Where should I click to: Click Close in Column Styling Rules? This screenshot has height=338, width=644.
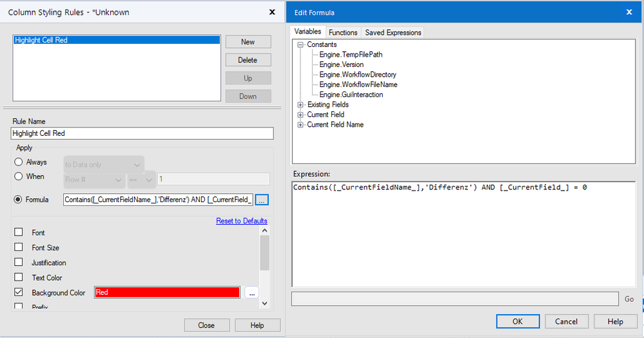(206, 325)
